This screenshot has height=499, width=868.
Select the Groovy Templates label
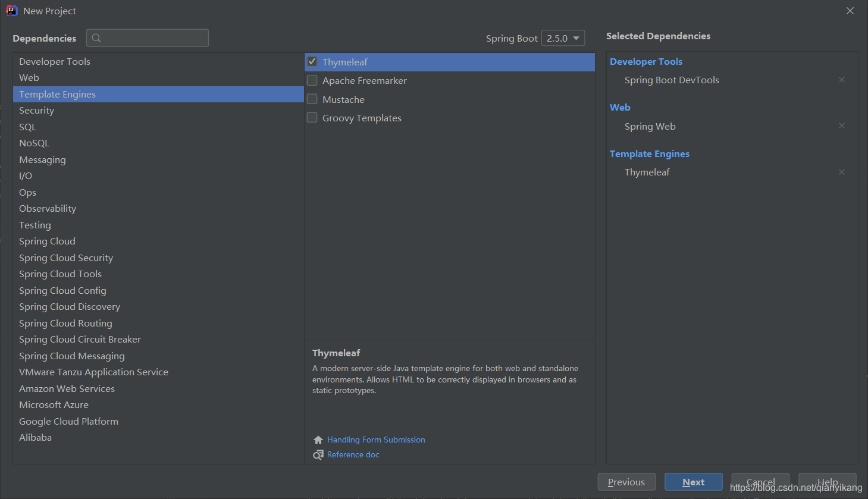click(362, 118)
